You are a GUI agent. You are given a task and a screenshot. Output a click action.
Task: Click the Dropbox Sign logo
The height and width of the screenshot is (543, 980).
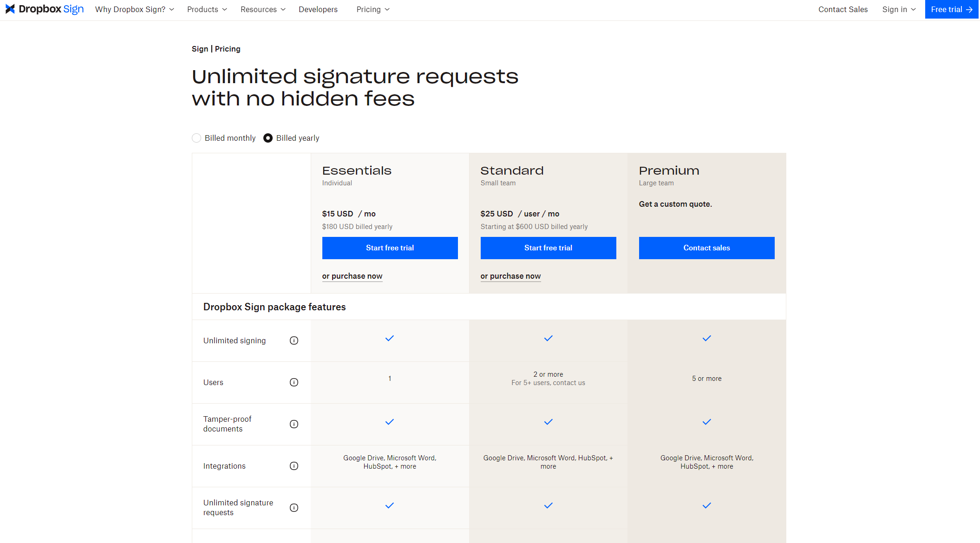[x=44, y=9]
